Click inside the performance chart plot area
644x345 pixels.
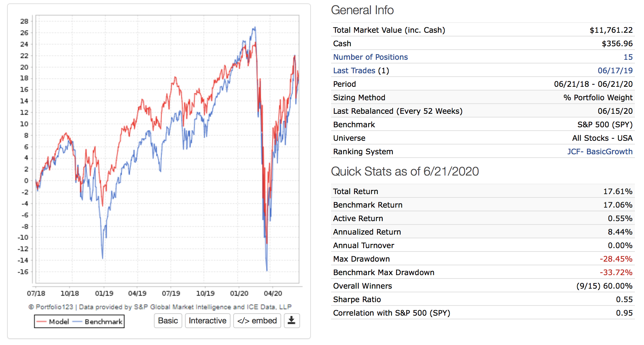167,149
